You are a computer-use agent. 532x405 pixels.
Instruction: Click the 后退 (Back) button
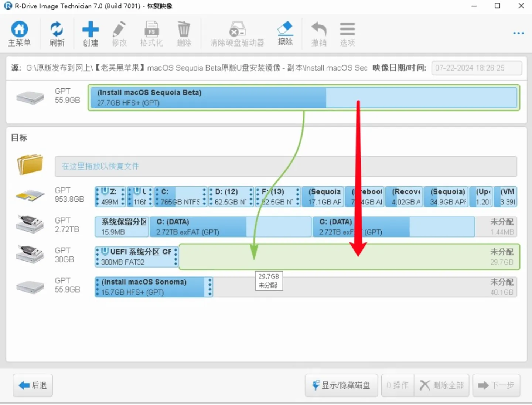[33, 385]
